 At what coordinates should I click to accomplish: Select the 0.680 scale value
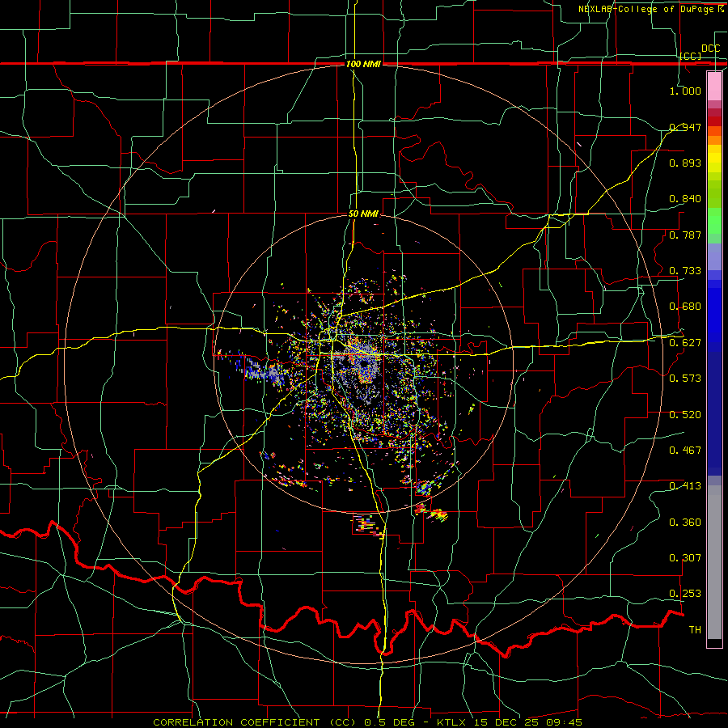click(x=685, y=307)
